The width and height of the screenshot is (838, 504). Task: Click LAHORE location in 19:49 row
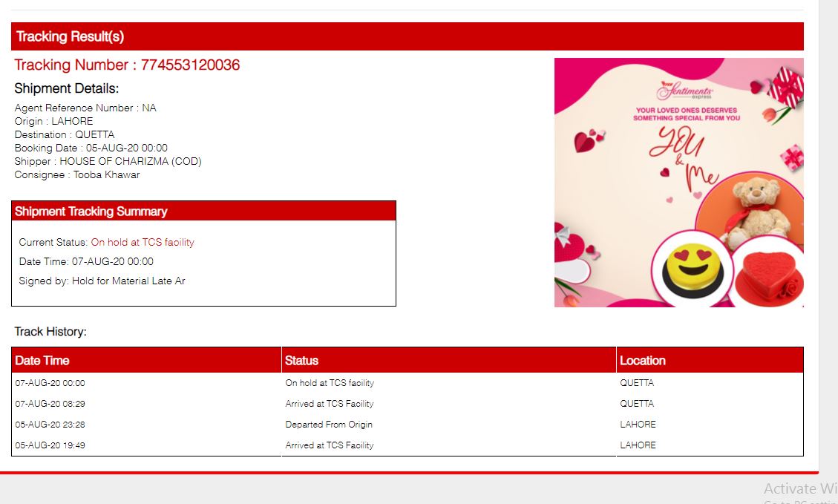tap(638, 445)
